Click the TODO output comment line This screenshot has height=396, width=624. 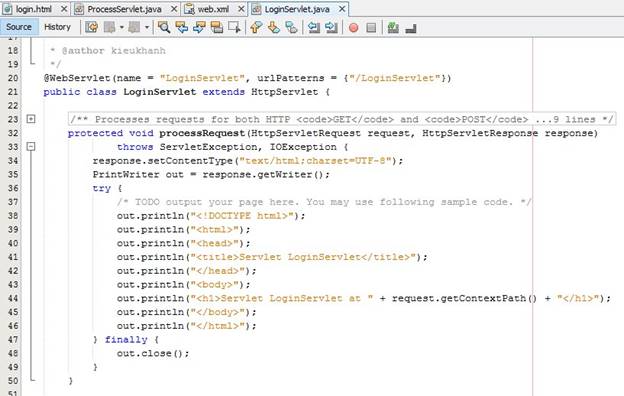tap(324, 202)
